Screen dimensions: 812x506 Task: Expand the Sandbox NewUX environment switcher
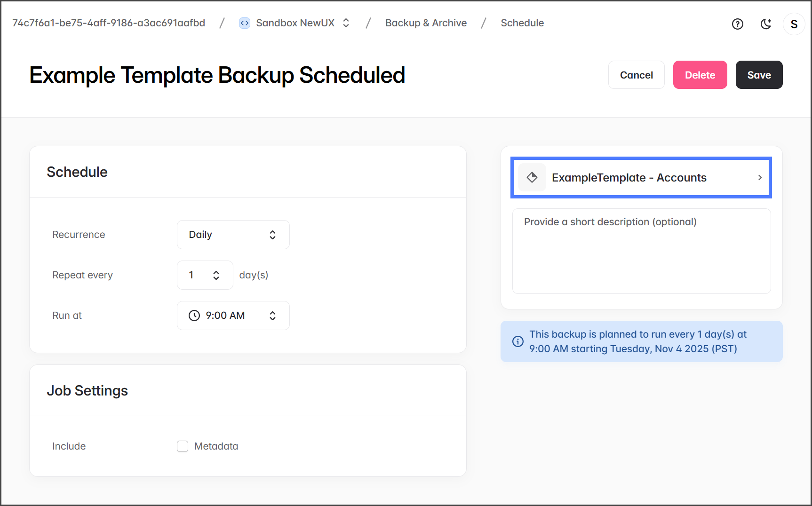(346, 23)
